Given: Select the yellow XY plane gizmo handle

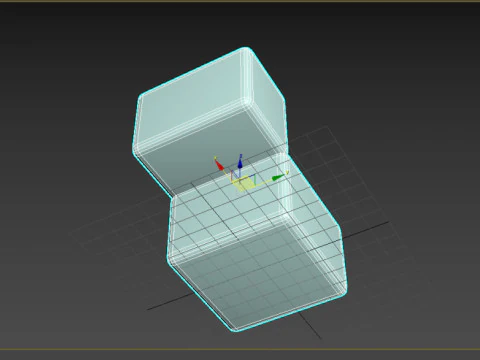Looking at the screenshot, I should pyautogui.click(x=244, y=185).
